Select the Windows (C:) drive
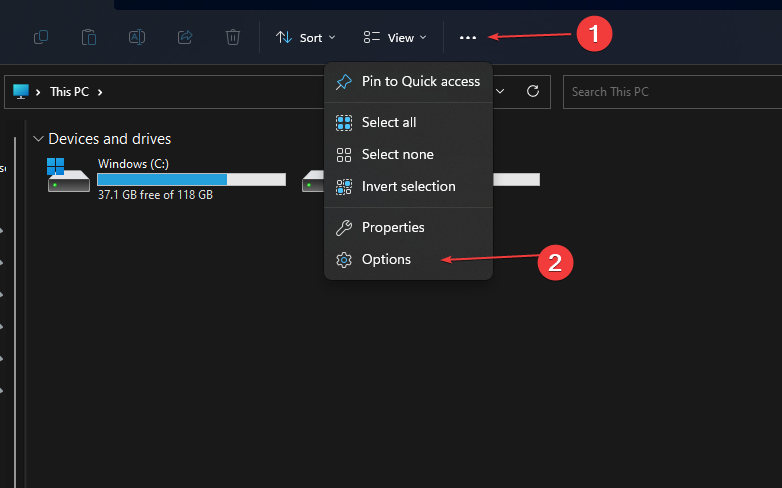Screen dimensions: 782x488 point(165,178)
